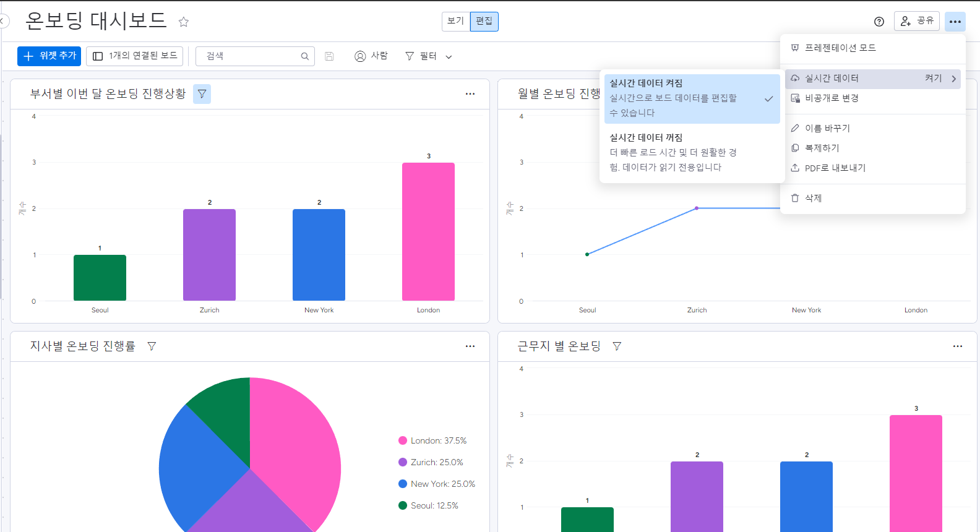Expand the chevron next to 필터
The height and width of the screenshot is (532, 980).
(x=449, y=57)
